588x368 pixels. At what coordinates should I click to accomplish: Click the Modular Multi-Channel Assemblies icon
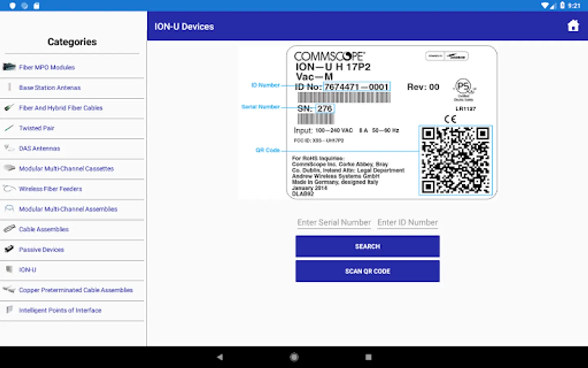click(x=9, y=209)
